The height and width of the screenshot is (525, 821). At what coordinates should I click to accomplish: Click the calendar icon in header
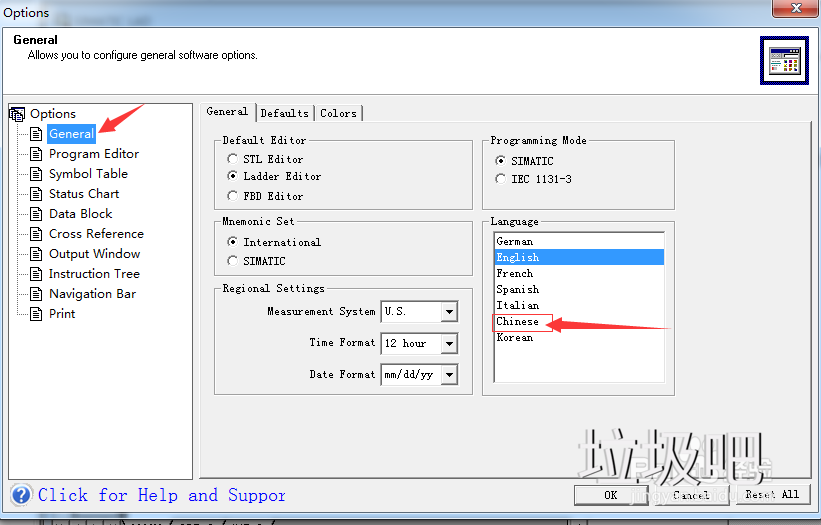click(783, 61)
